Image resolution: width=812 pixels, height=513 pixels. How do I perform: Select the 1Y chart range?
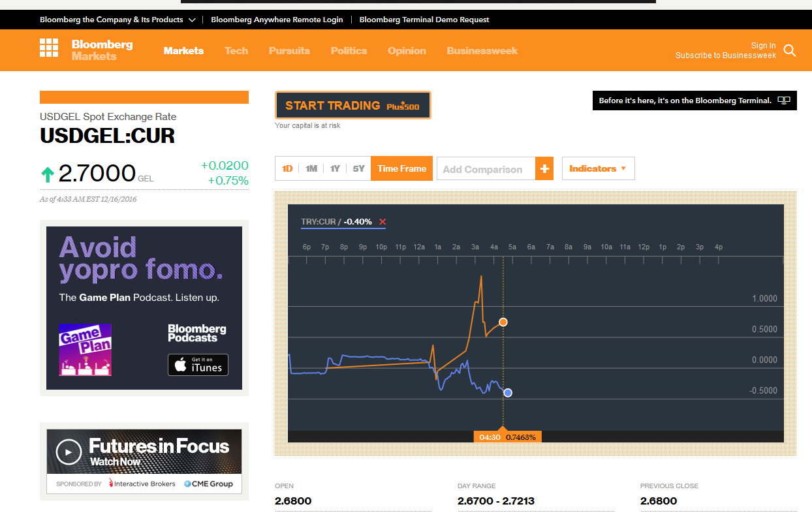(x=335, y=168)
